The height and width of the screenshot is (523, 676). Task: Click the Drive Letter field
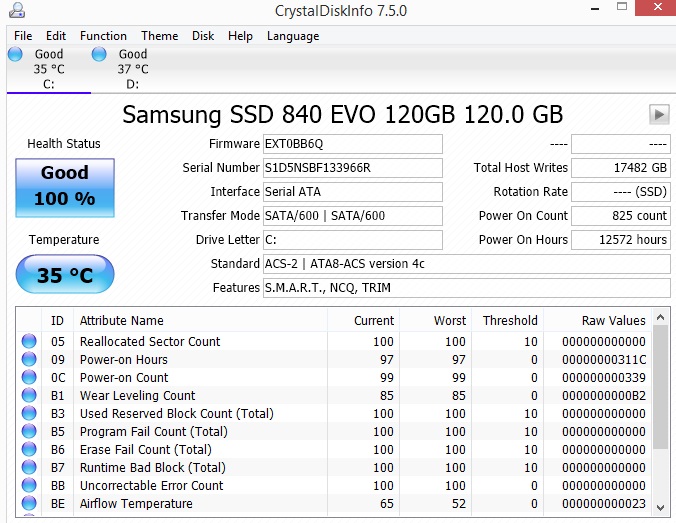pyautogui.click(x=353, y=240)
